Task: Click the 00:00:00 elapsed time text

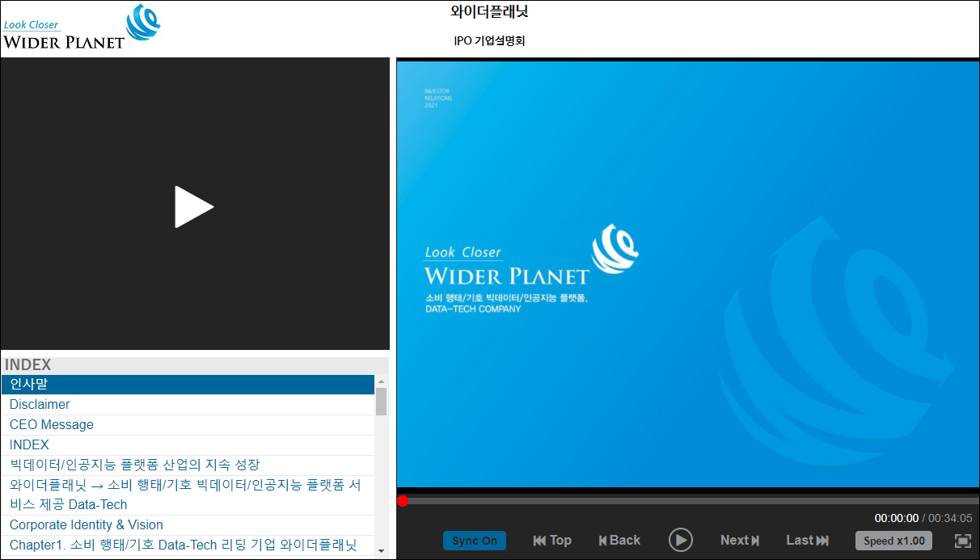Action: pyautogui.click(x=897, y=518)
